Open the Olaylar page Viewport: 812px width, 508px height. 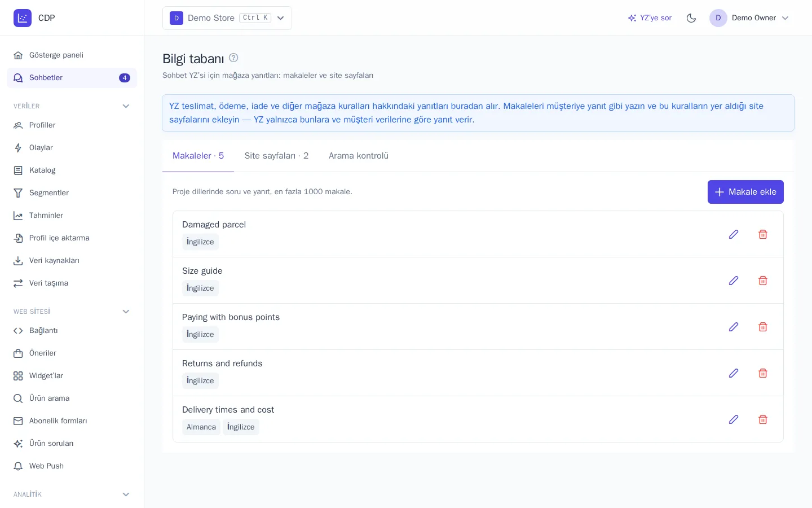point(72,148)
